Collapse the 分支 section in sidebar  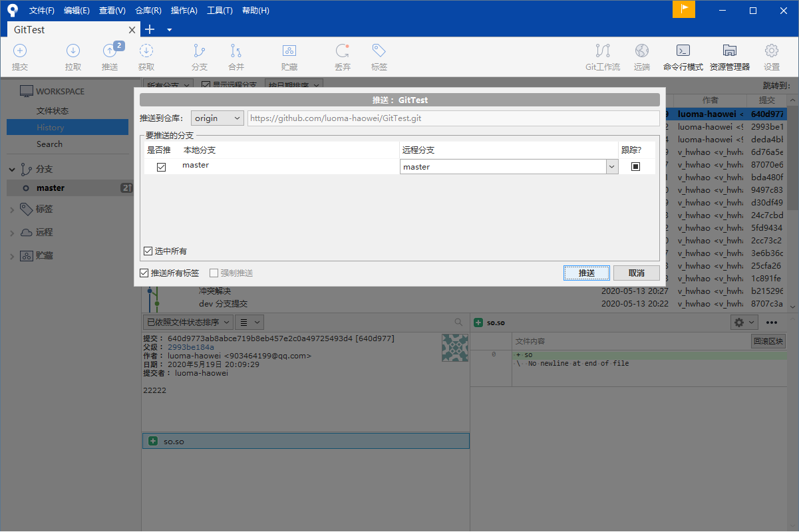pyautogui.click(x=12, y=169)
